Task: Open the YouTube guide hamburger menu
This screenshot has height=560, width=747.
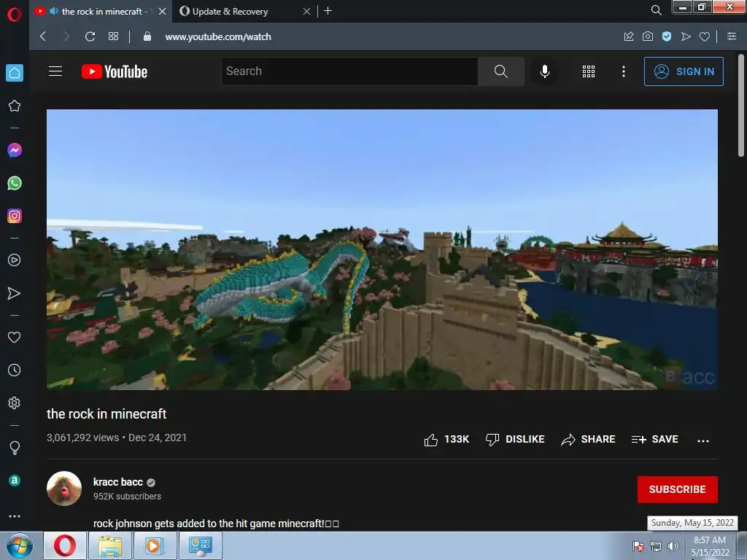Action: click(x=55, y=71)
